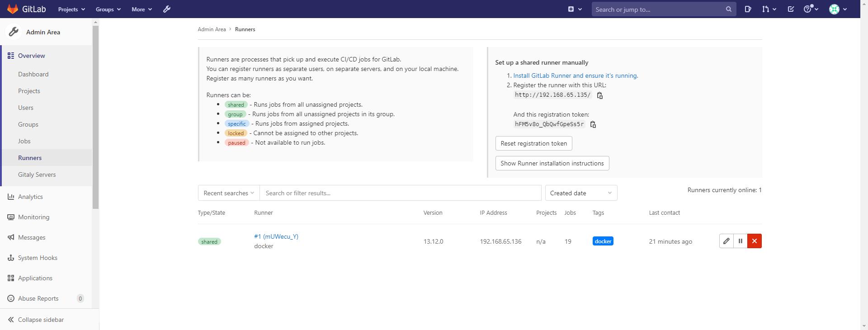Click the Last contact column header

(664, 212)
